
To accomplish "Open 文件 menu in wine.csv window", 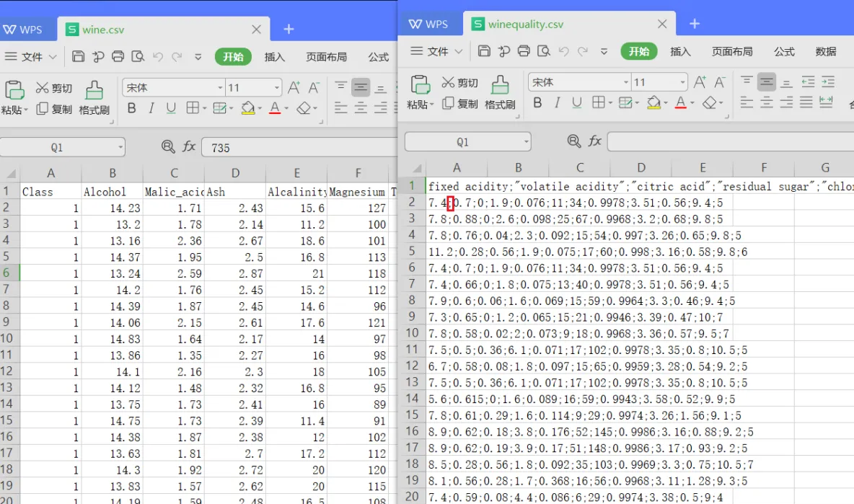I will (30, 57).
